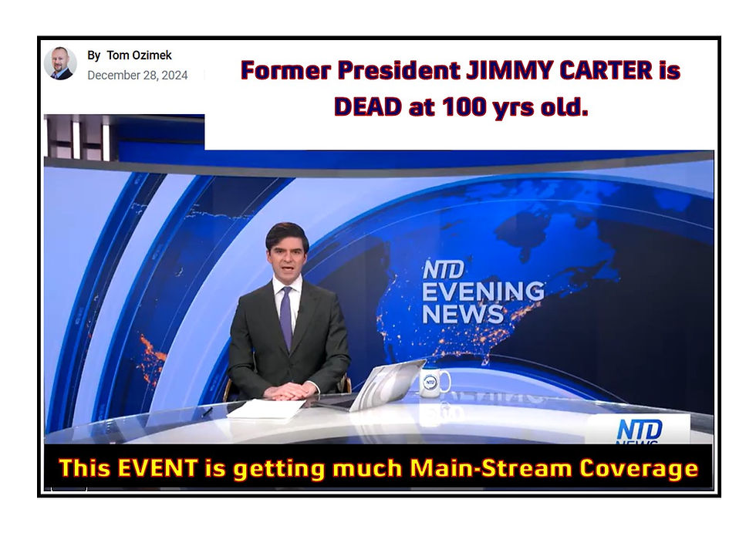
Task: Click the author profile photo of Tom Ozimek
Action: pos(60,63)
